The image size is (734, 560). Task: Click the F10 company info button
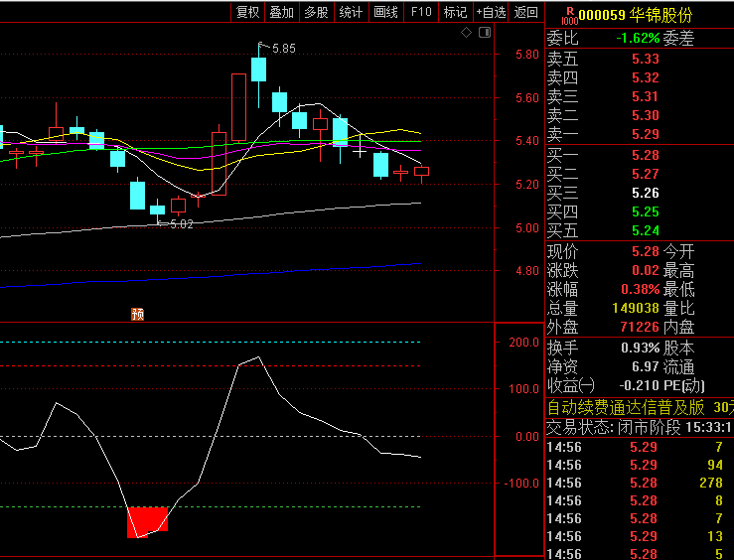tap(421, 12)
